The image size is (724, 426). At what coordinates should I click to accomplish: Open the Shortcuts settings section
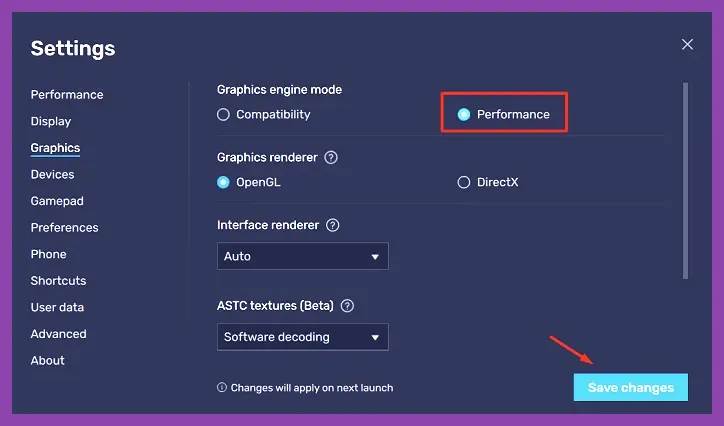pyautogui.click(x=58, y=281)
